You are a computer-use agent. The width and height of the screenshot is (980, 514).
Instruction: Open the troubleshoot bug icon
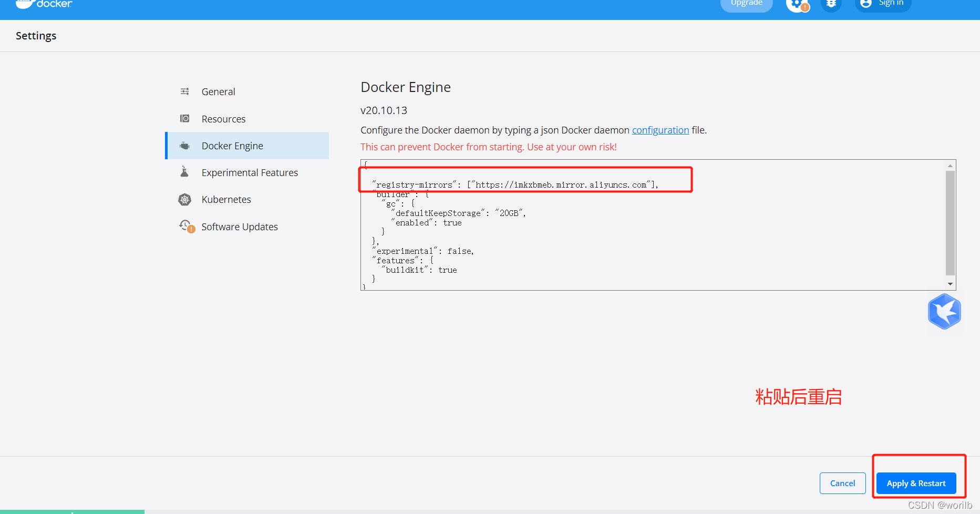(x=831, y=4)
